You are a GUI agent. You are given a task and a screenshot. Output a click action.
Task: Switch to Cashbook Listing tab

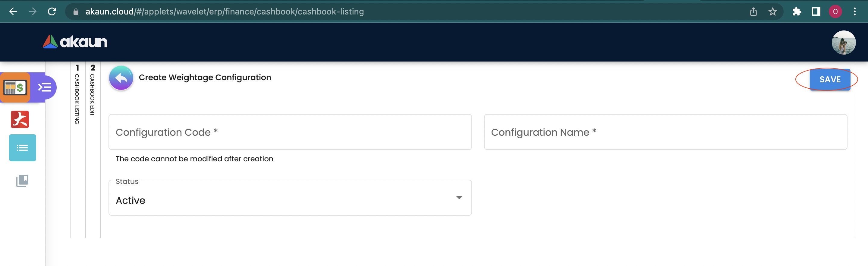(77, 94)
